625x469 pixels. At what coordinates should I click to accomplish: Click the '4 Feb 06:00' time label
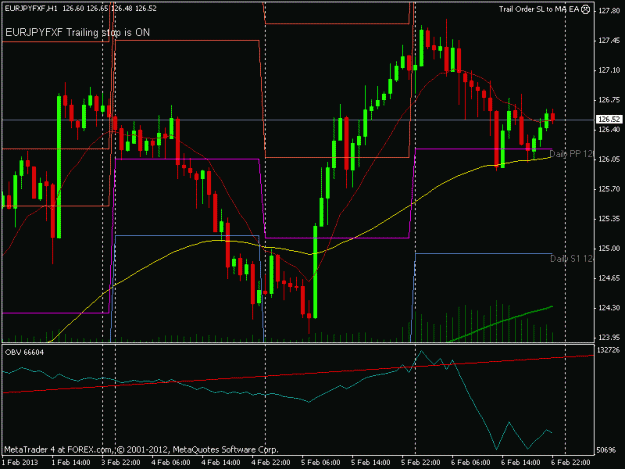tap(171, 463)
